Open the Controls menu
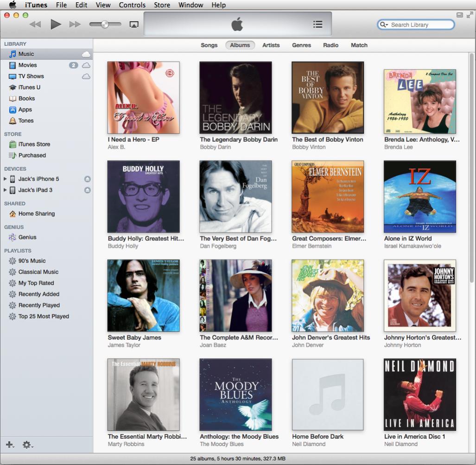The height and width of the screenshot is (465, 476). 132,5
